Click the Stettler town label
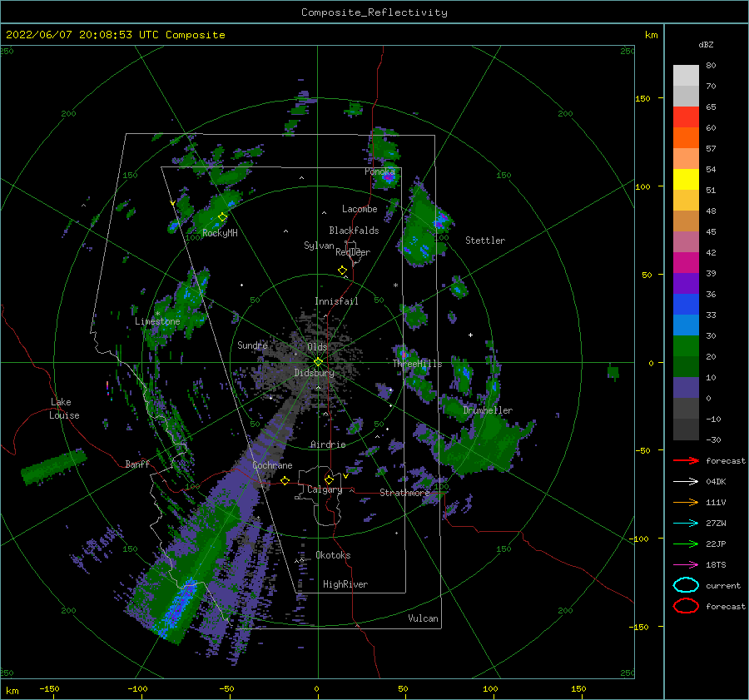749x700 pixels. pyautogui.click(x=485, y=241)
